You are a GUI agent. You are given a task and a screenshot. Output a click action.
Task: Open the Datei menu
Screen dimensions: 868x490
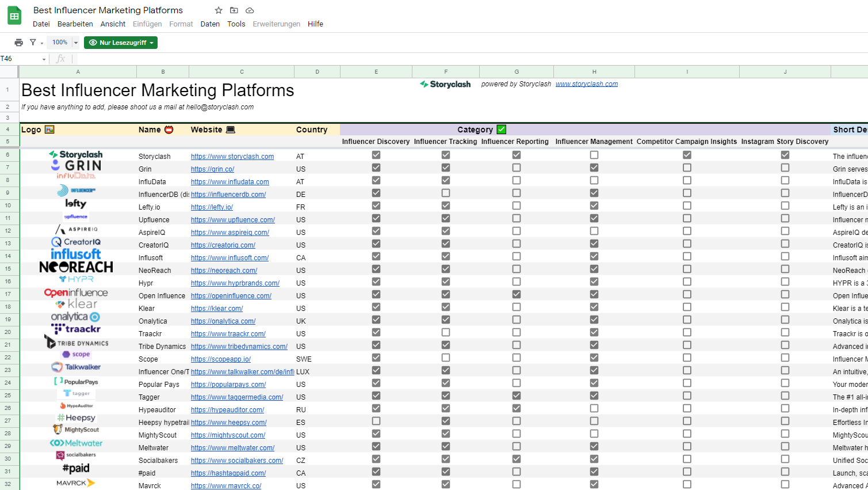click(x=41, y=24)
